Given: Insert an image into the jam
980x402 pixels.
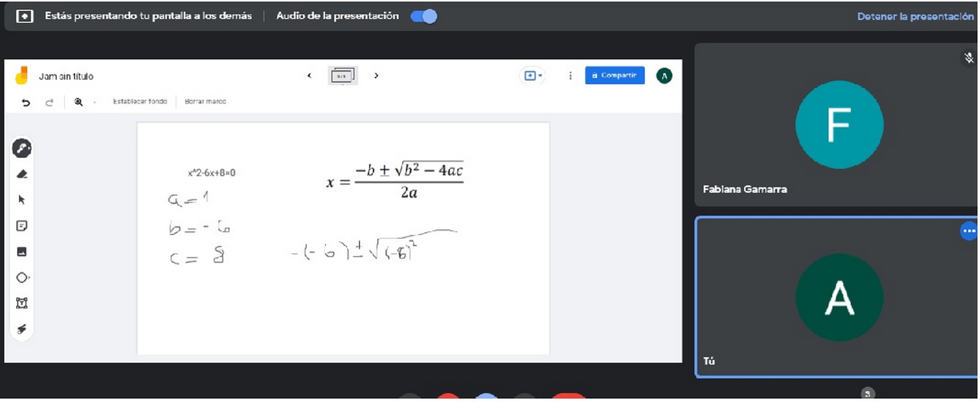Looking at the screenshot, I should [x=22, y=251].
